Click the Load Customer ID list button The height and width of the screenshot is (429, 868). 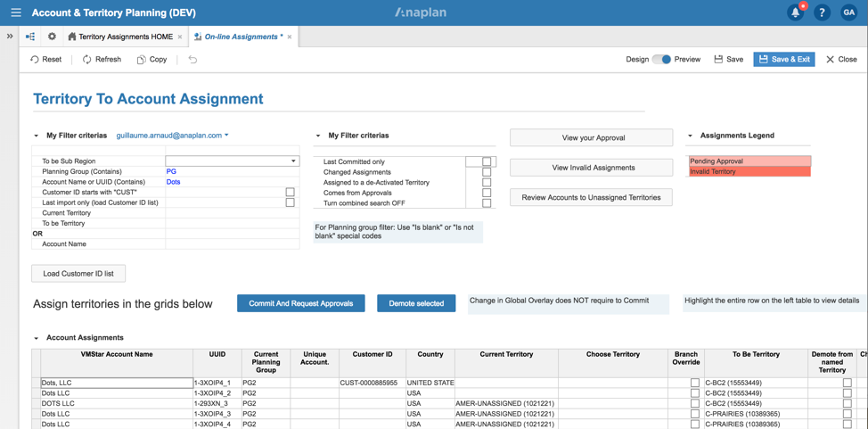[78, 274]
